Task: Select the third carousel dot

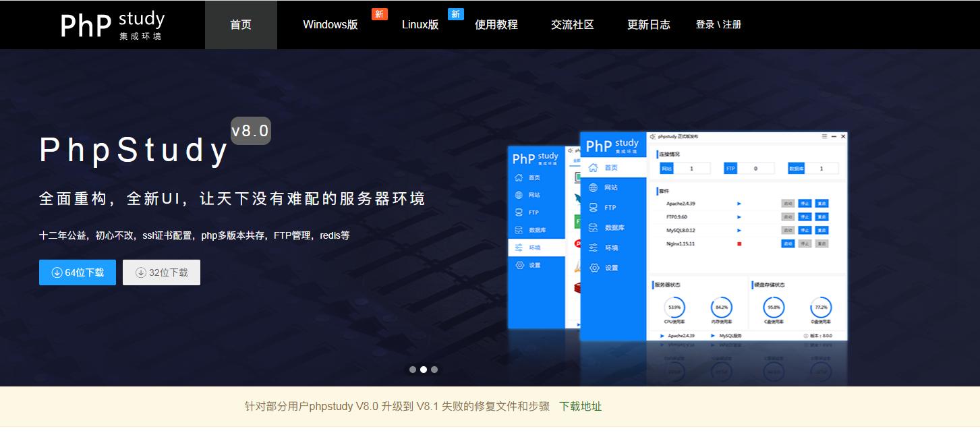Action: pyautogui.click(x=434, y=370)
